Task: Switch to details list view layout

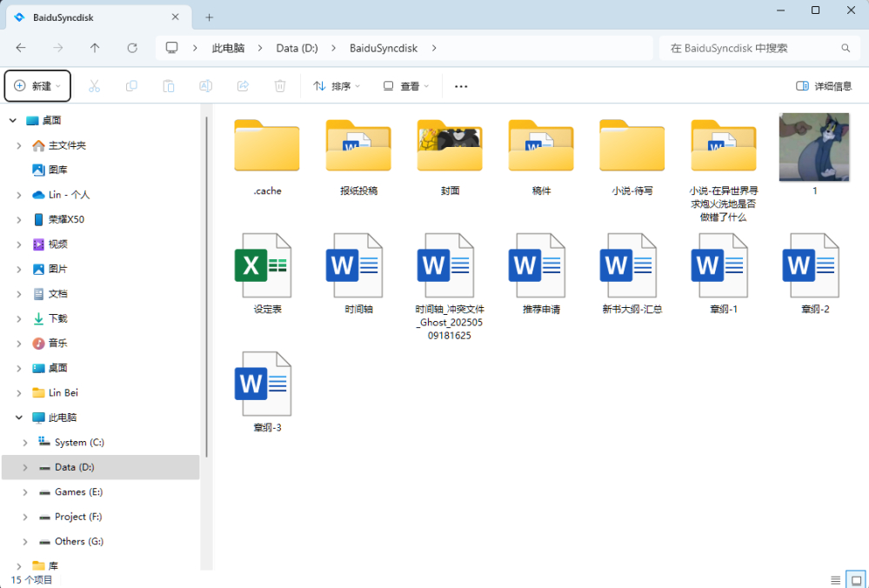Action: pyautogui.click(x=836, y=580)
